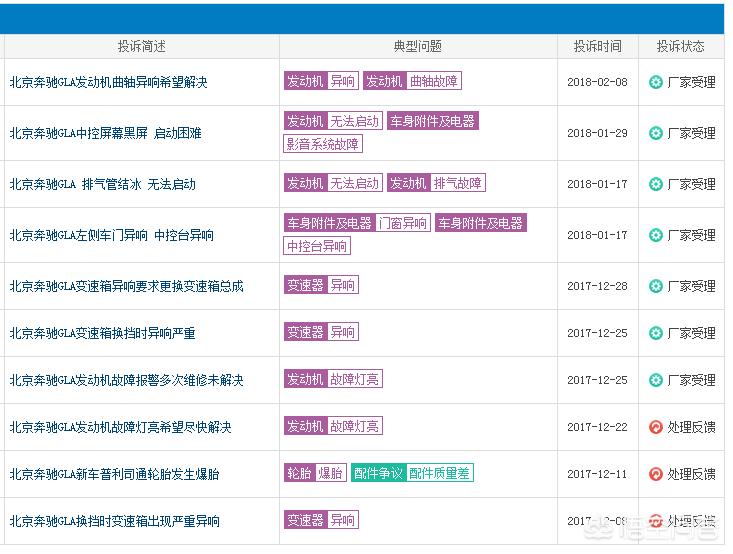
Task: Open complaint 北京奔驰GLA左侧车门异响 中控台异响
Action: coord(112,235)
